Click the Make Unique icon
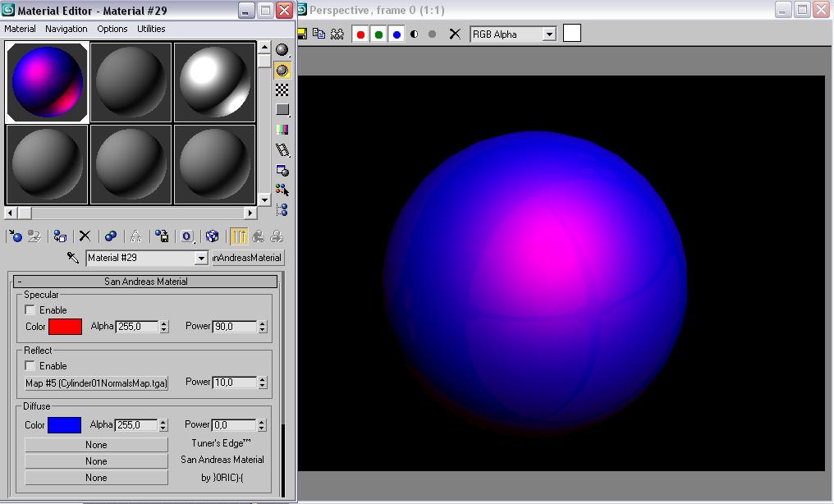 point(135,236)
